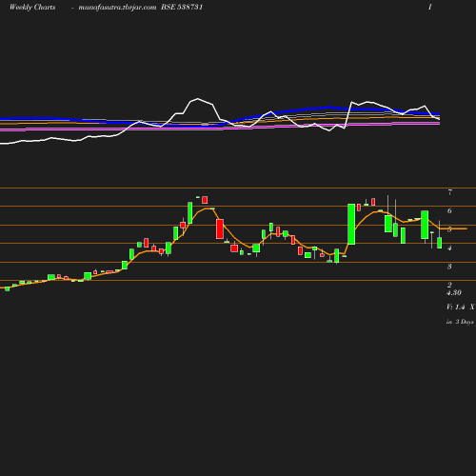Viewport: 476px width, 476px height.
Task: Click the 'in 3 Days' text
Action: [x=460, y=322]
